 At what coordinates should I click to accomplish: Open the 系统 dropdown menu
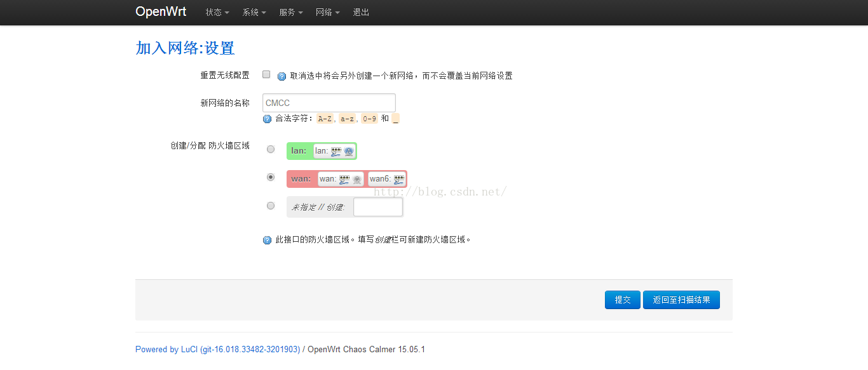pos(254,12)
